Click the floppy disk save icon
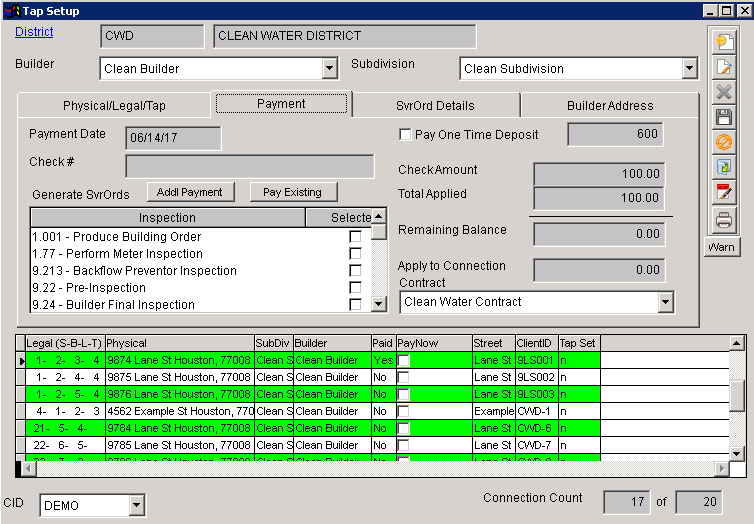The height and width of the screenshot is (524, 754). [x=723, y=117]
